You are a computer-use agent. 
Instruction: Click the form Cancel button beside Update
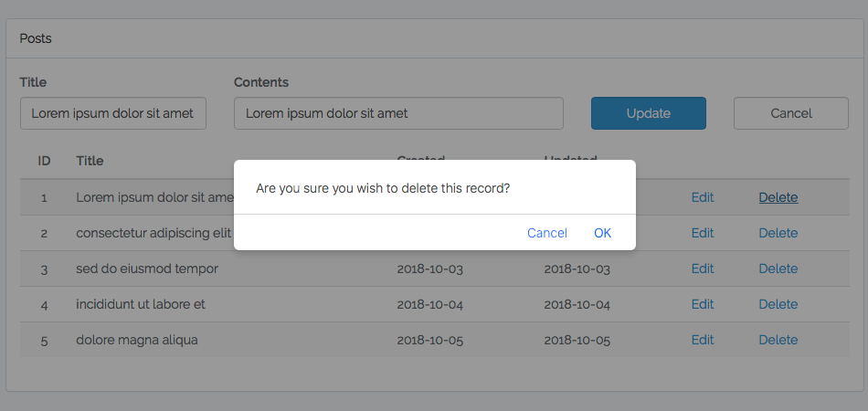coord(790,113)
